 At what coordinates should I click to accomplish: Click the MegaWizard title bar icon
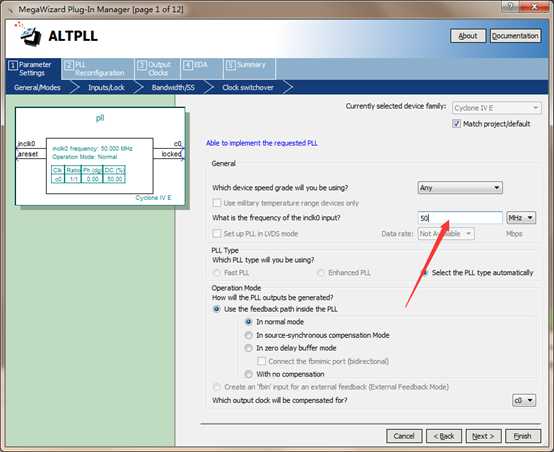click(x=10, y=10)
